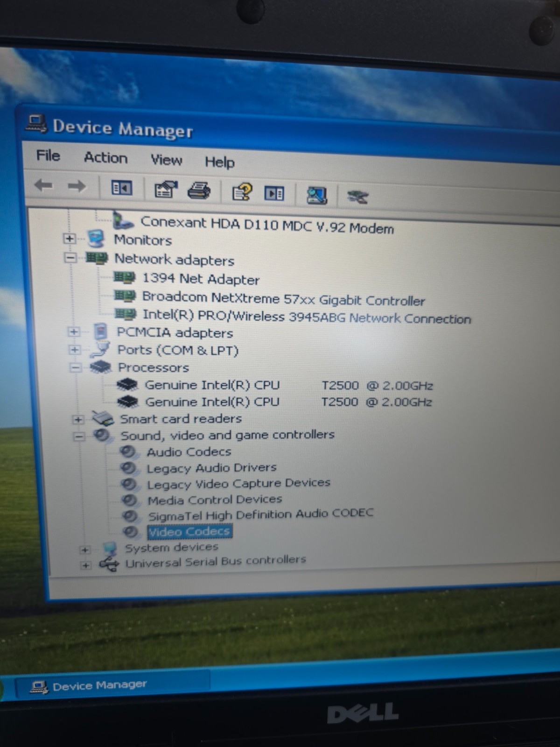Collapse Sound, video and game controllers node

coord(79,437)
